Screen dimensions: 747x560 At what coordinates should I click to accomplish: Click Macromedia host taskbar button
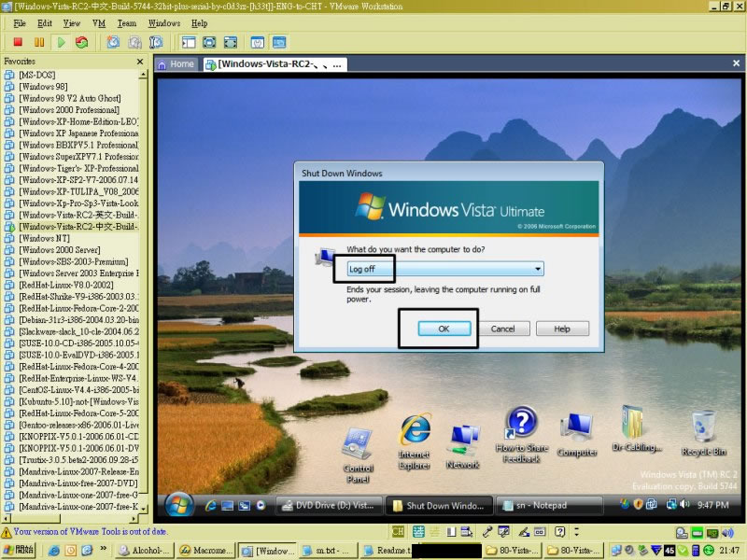click(x=206, y=551)
